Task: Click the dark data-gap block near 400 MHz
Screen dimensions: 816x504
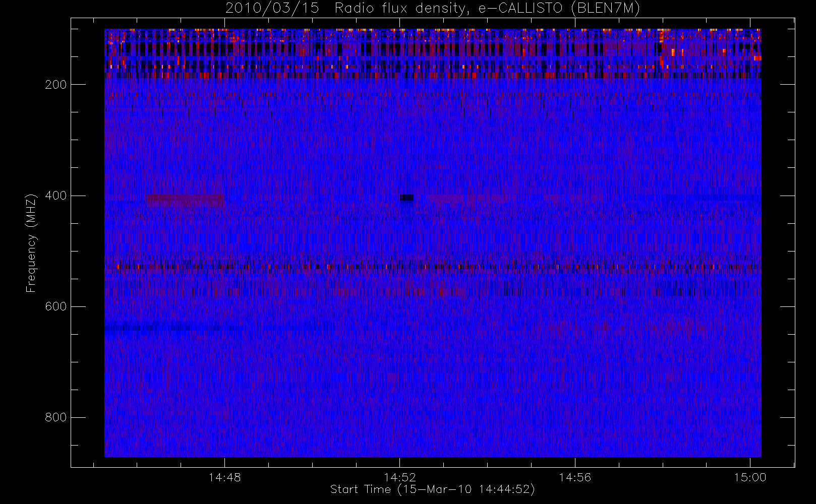Action: pos(406,198)
